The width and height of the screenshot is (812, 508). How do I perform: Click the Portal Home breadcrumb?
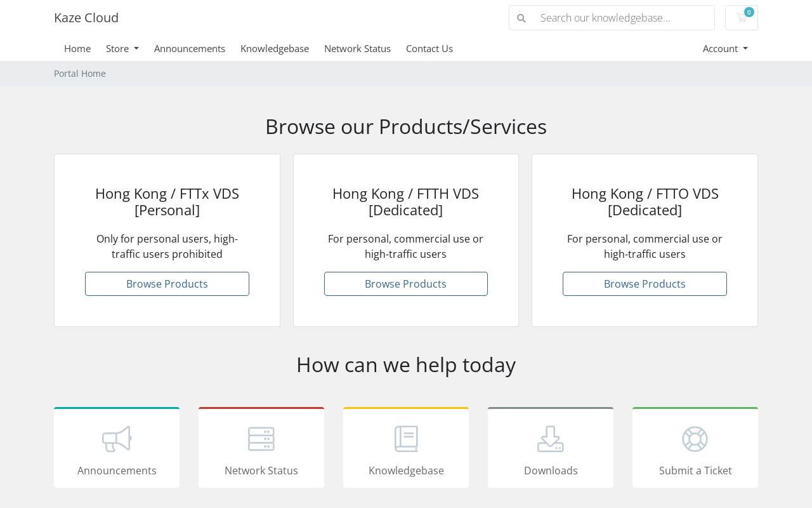pyautogui.click(x=80, y=74)
